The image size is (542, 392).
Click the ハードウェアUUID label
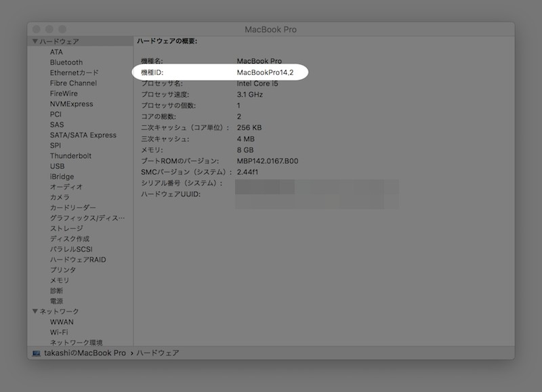[x=171, y=194]
